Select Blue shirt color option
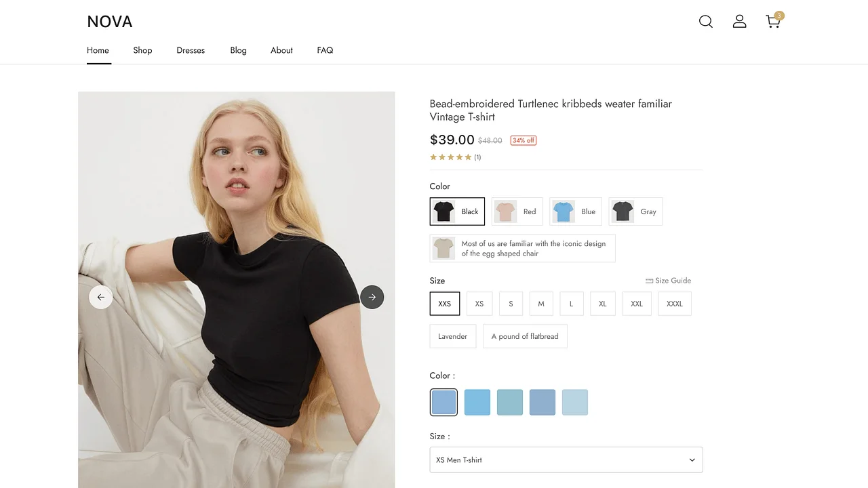The height and width of the screenshot is (488, 868). pyautogui.click(x=575, y=211)
